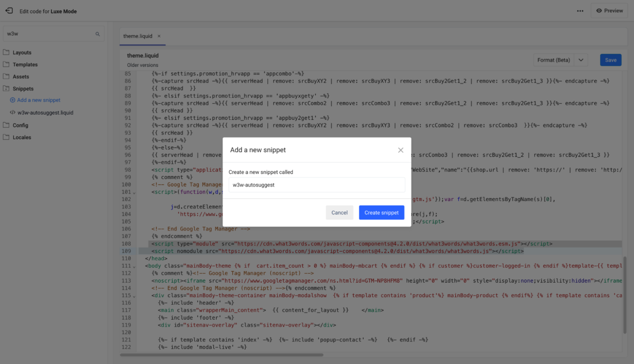Click the search magnifier icon
The width and height of the screenshot is (634, 364).
[97, 34]
